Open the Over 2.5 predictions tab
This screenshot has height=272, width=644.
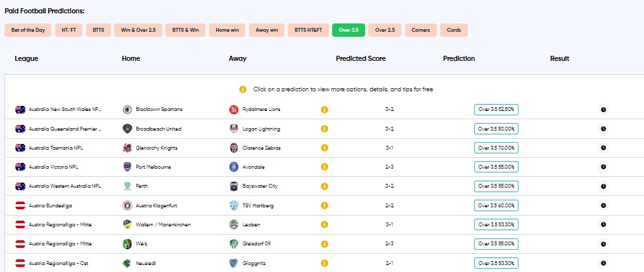coord(385,30)
